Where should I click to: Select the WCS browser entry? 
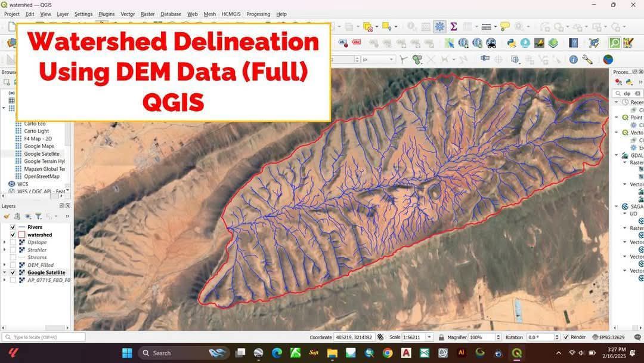23,184
